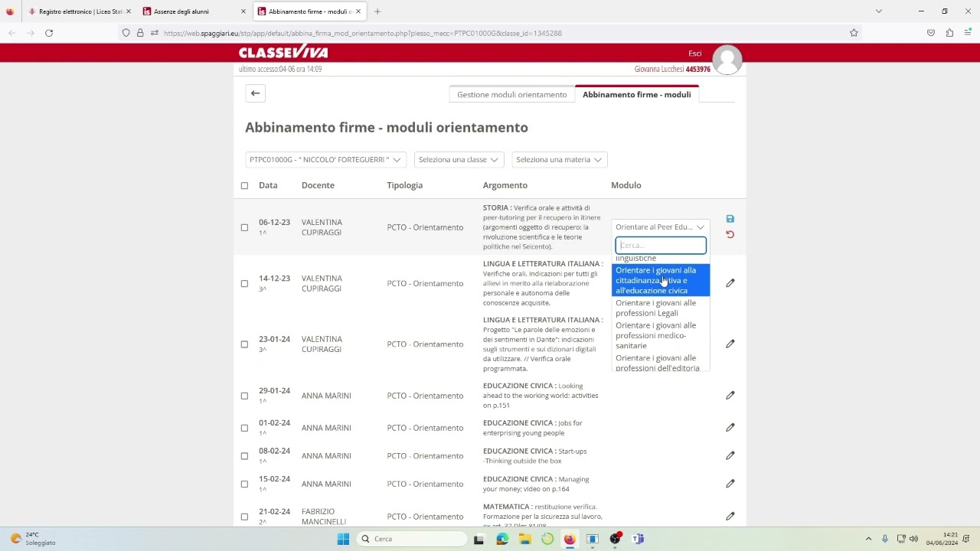Click the Modulo column header
This screenshot has height=551, width=980.
[x=626, y=185]
